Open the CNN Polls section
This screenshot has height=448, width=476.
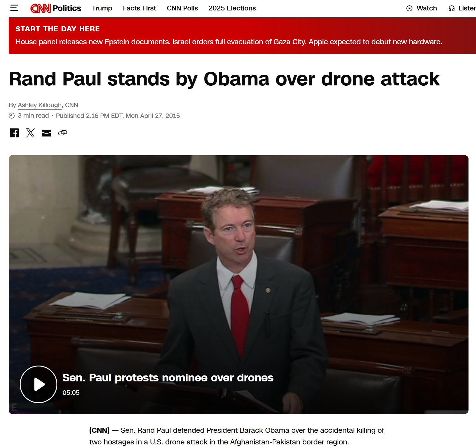[x=182, y=8]
